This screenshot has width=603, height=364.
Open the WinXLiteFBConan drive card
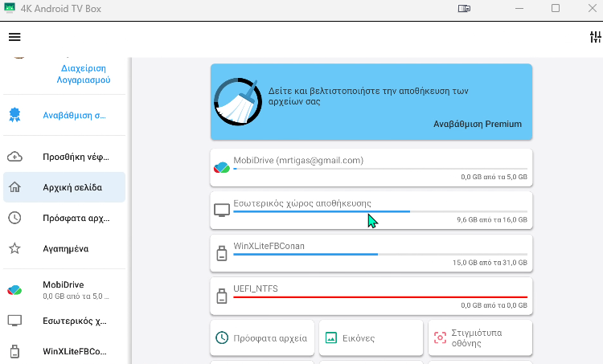tap(371, 253)
